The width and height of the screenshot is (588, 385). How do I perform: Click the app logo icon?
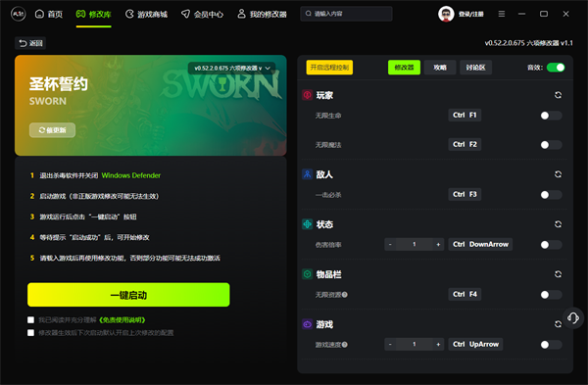click(x=18, y=15)
